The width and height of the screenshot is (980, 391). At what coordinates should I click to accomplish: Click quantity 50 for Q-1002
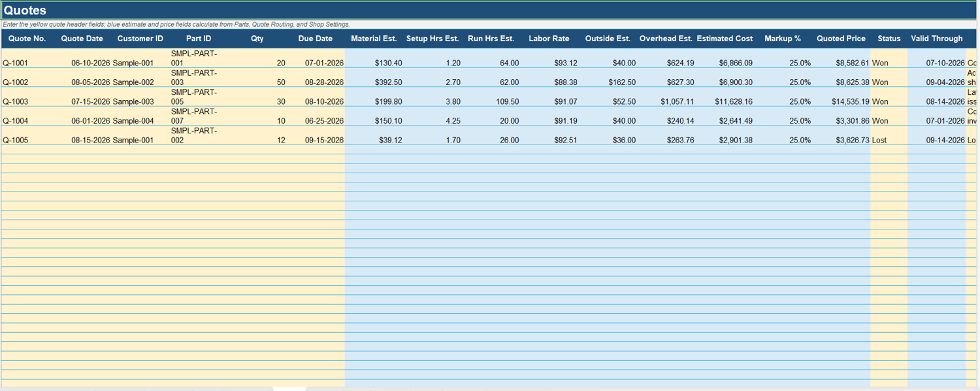(281, 82)
